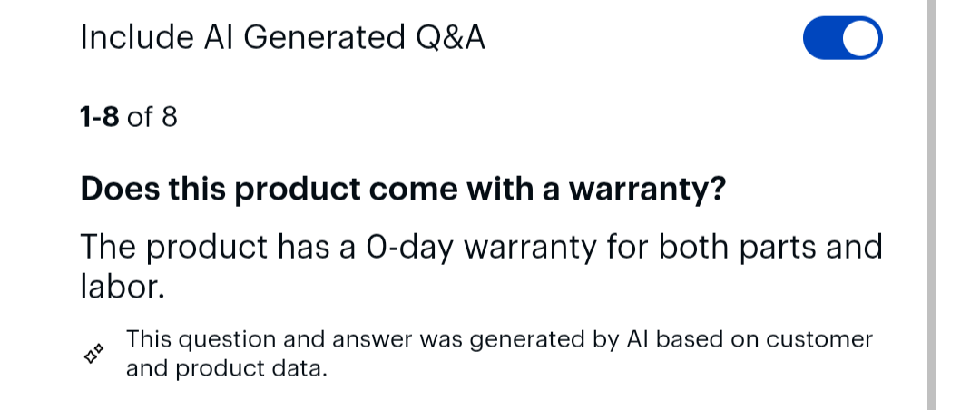Click the "of 8" results total text
Viewport: 980px width, 410px height.
point(152,117)
